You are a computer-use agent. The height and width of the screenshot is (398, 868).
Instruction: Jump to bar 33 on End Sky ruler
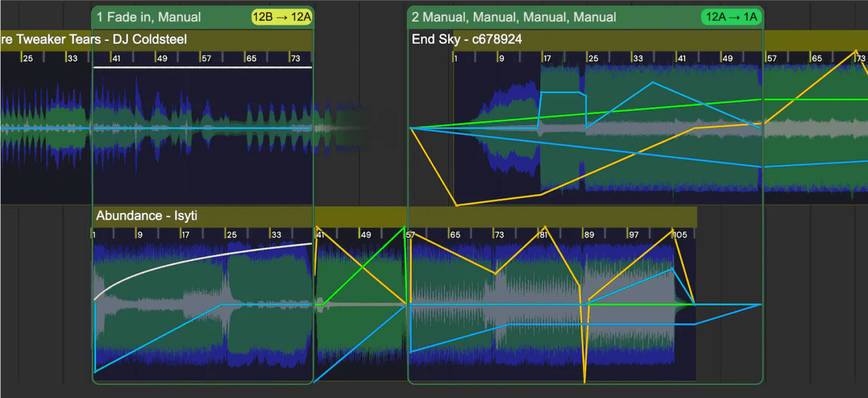click(638, 58)
